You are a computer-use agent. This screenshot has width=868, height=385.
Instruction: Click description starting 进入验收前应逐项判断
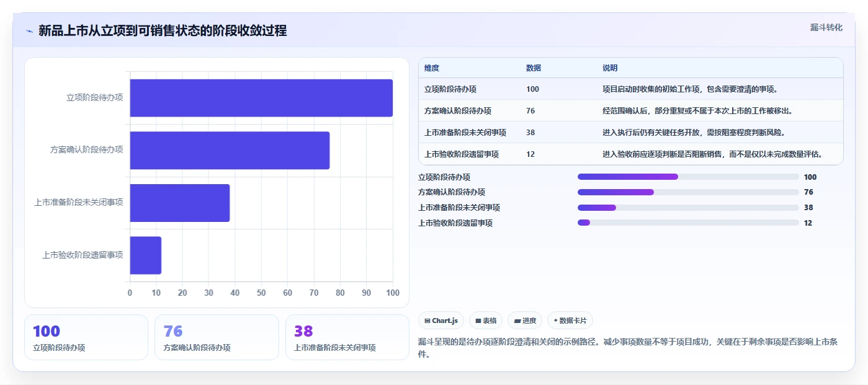point(713,154)
